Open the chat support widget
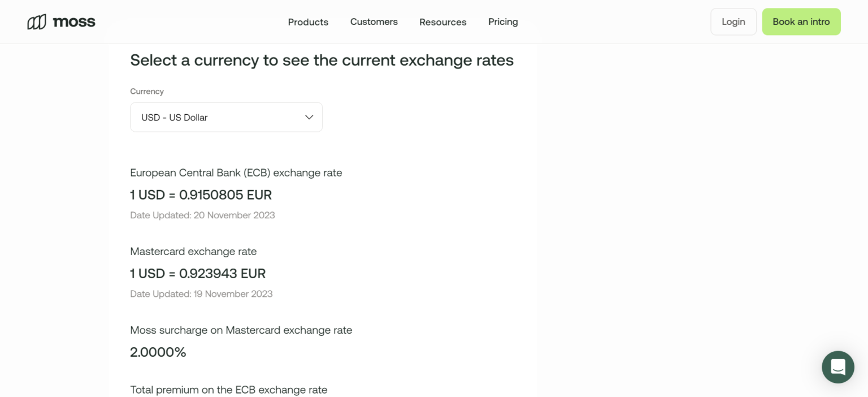Screen dimensions: 868x397 click(837, 367)
